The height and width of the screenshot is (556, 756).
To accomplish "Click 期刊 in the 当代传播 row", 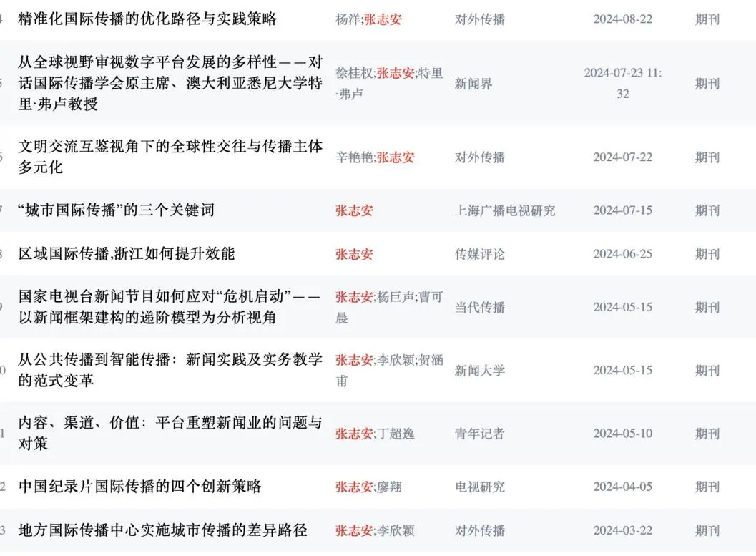I will click(707, 307).
